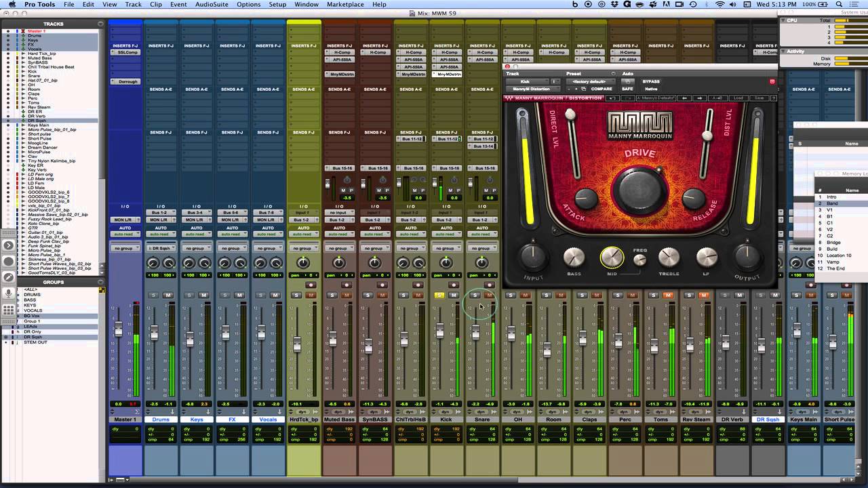Click the left pan knob on Drums channel

click(153, 263)
